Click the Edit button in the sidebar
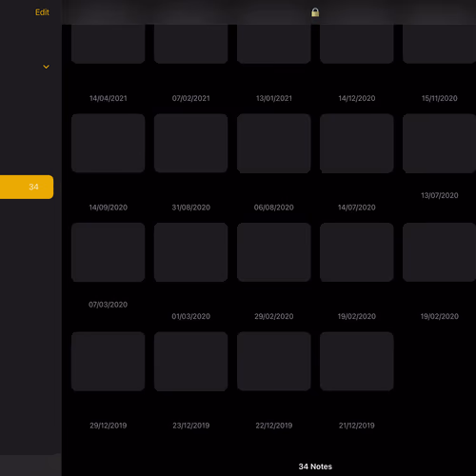The height and width of the screenshot is (476, 476). coord(42,12)
